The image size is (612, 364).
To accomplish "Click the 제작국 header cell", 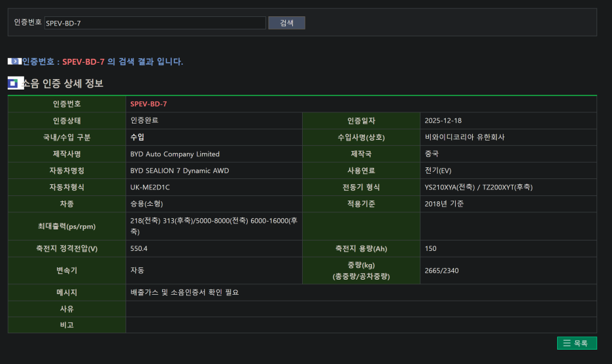I will click(x=361, y=154).
